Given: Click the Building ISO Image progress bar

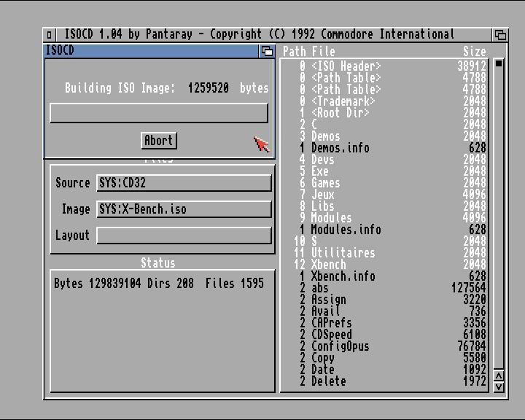Looking at the screenshot, I should 159,113.
